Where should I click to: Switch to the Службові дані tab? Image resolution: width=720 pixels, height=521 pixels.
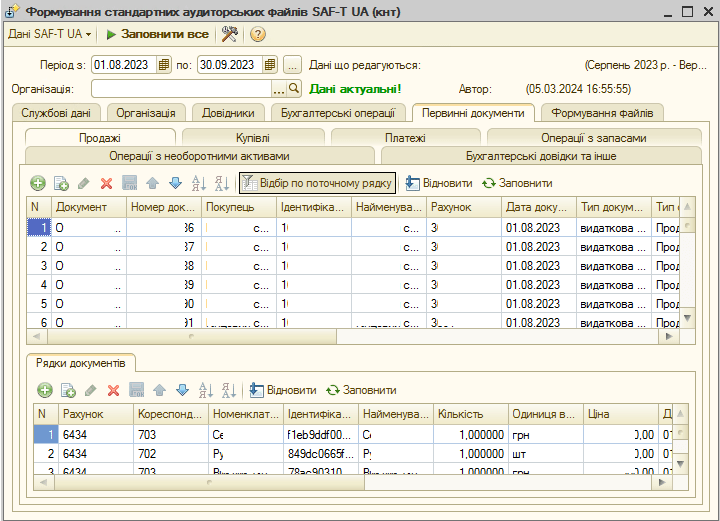pos(56,113)
